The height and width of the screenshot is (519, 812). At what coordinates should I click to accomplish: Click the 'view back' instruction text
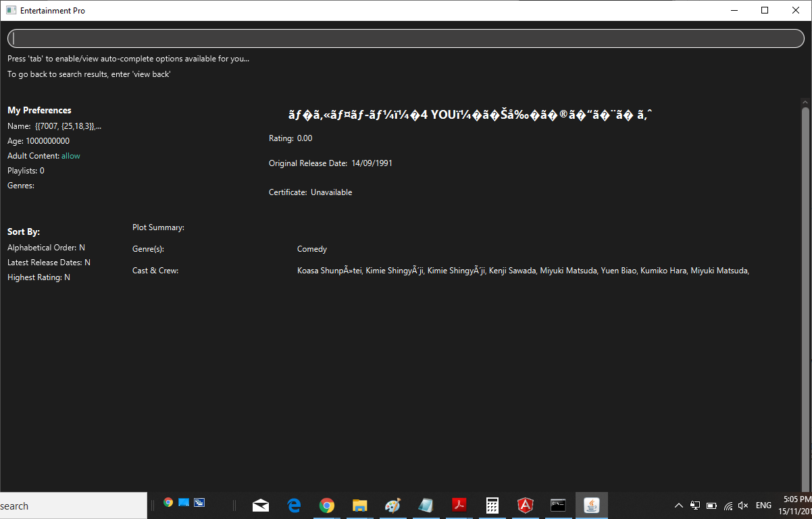tap(89, 74)
